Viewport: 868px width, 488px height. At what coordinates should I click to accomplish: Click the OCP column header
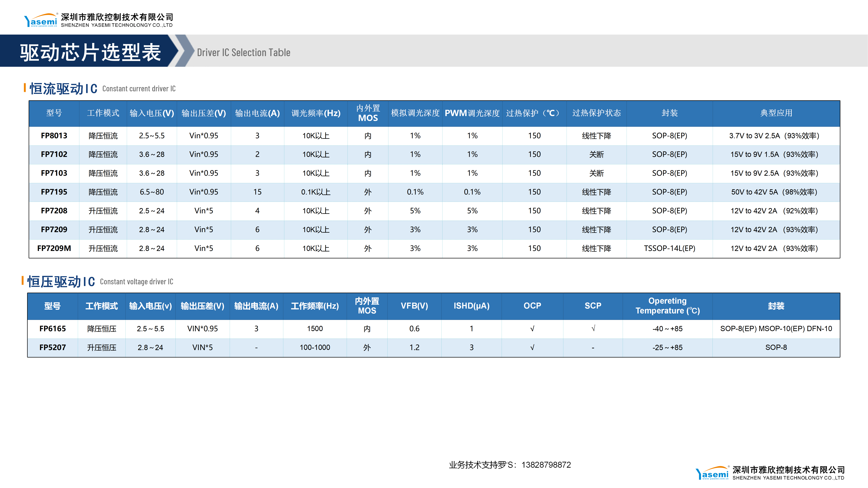point(532,306)
